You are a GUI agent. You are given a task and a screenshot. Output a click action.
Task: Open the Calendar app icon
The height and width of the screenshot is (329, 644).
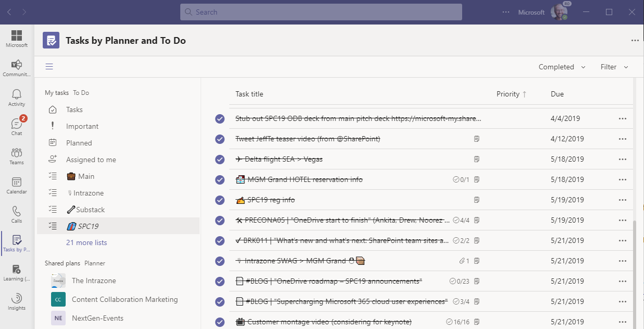point(16,184)
